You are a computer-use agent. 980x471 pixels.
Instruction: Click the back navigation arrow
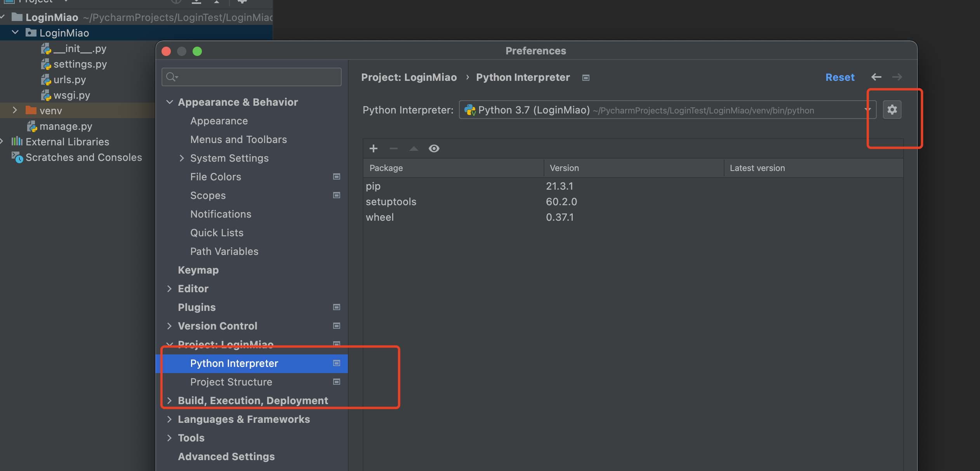click(x=876, y=77)
